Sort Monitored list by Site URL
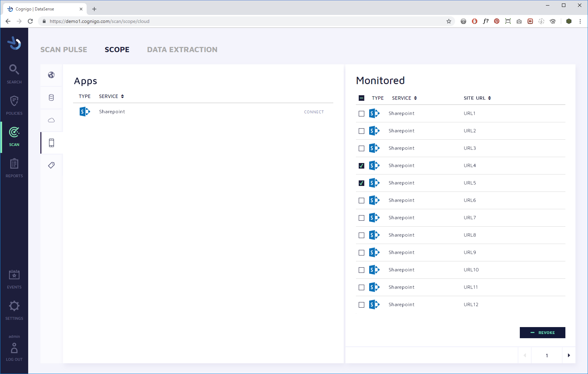Viewport: 588px width, 374px height. (477, 98)
